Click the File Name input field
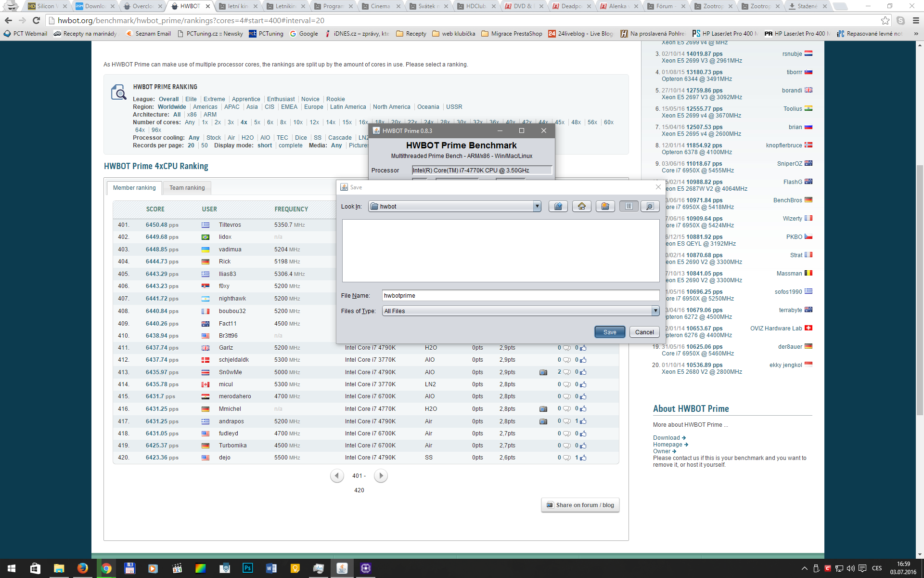 [521, 295]
